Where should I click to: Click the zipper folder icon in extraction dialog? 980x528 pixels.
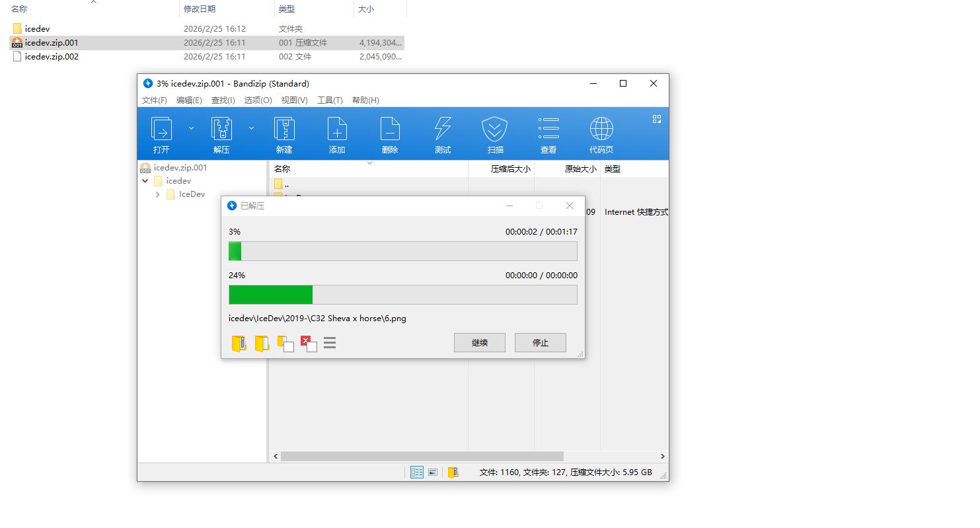(239, 343)
